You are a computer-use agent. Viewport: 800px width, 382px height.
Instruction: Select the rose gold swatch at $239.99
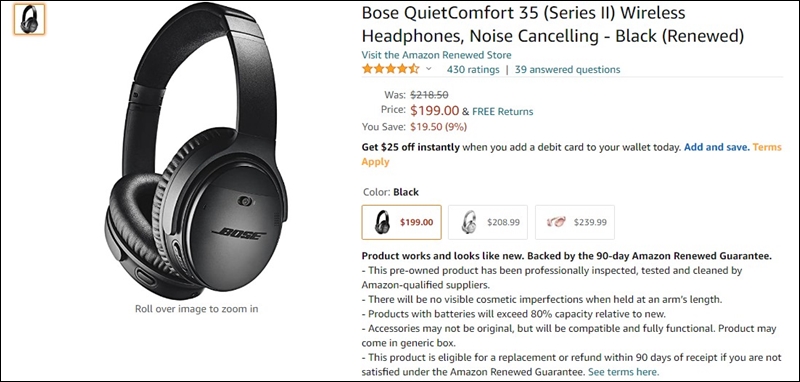coord(574,222)
